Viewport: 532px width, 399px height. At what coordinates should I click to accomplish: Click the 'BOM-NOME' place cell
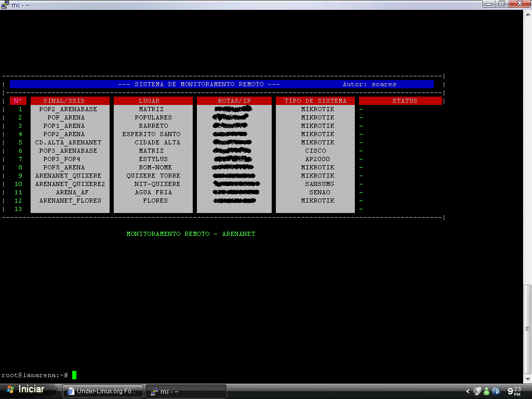pyautogui.click(x=155, y=167)
